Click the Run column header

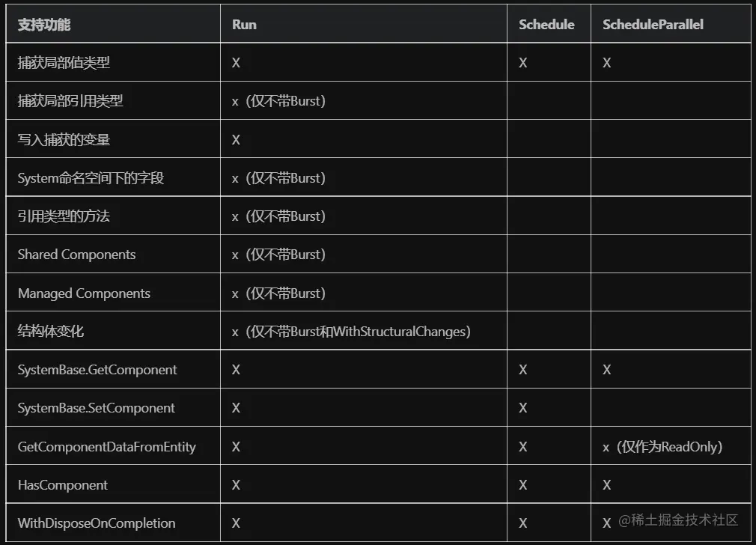(244, 25)
